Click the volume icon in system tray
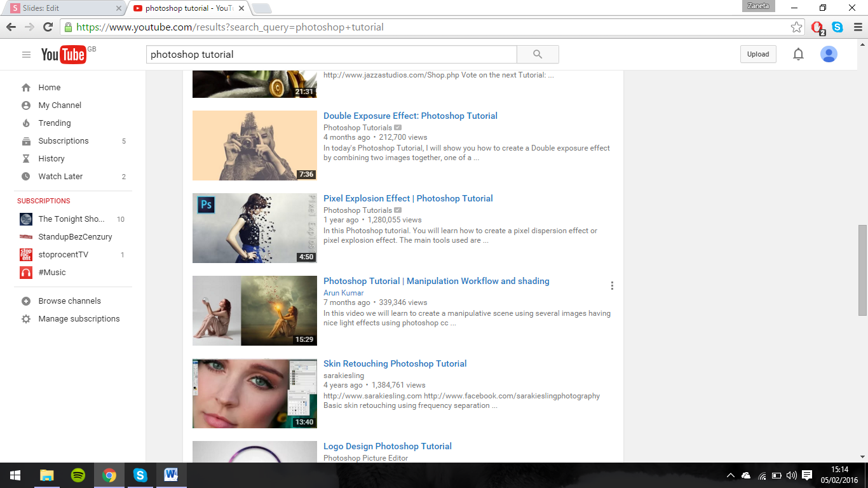868x488 pixels. point(791,475)
